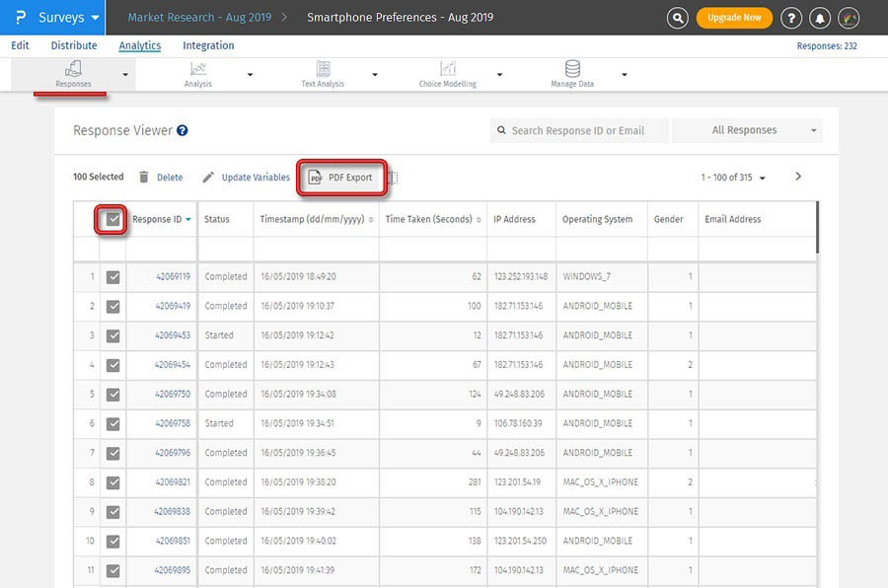The image size is (888, 588).
Task: Toggle the select-all header checkbox
Action: (113, 219)
